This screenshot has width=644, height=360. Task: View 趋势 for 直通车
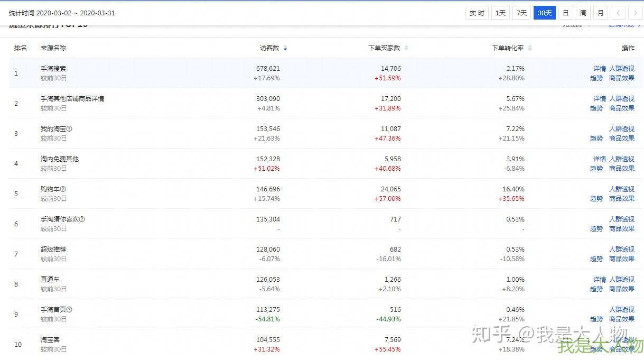coord(596,289)
